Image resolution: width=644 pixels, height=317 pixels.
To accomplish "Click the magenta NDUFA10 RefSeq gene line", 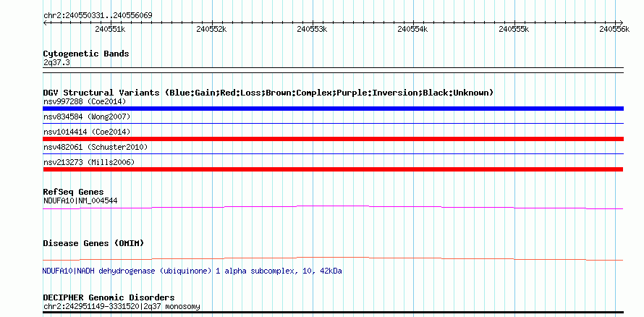I will coord(333,208).
